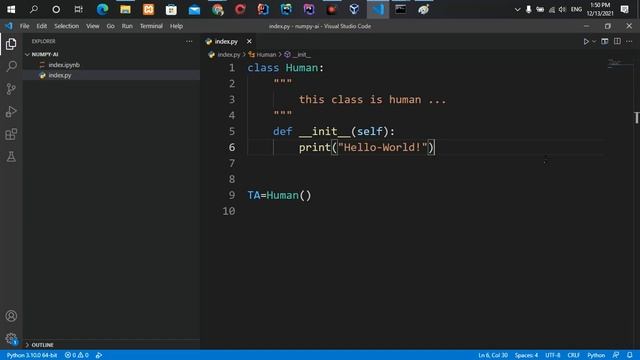Screen dimensions: 640x360
Task: Select the index.py editor tab
Action: click(x=226, y=41)
